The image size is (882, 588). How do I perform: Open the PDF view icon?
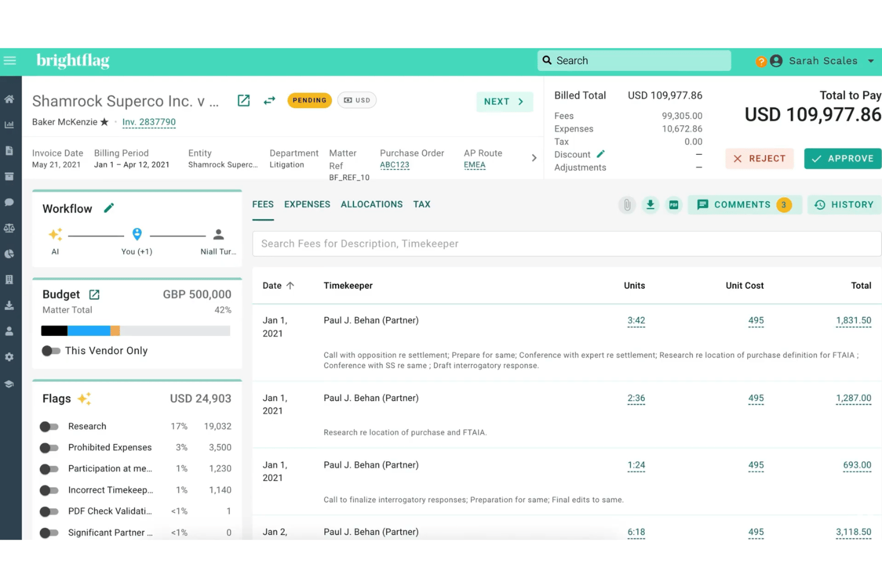point(673,205)
